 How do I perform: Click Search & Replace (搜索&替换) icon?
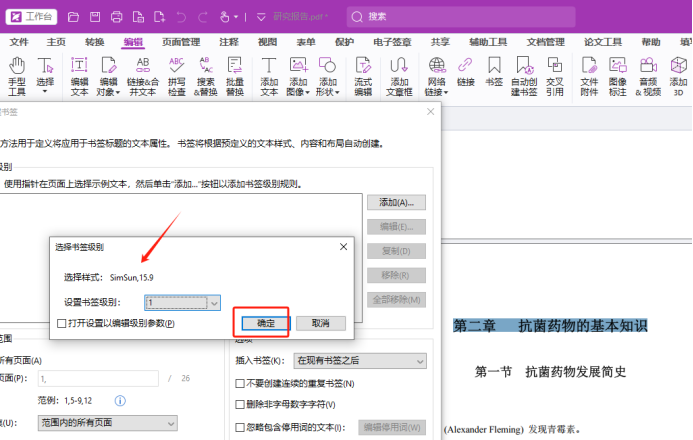205,74
